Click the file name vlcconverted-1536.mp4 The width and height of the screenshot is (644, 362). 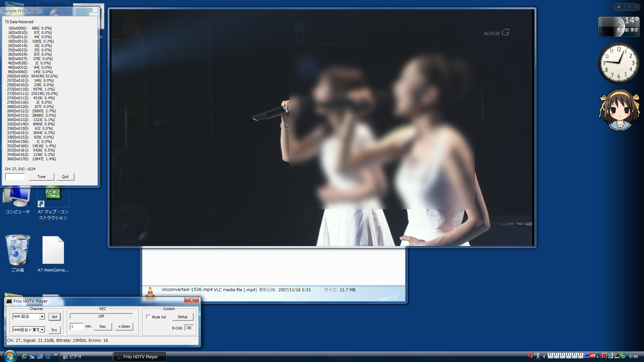click(187, 290)
